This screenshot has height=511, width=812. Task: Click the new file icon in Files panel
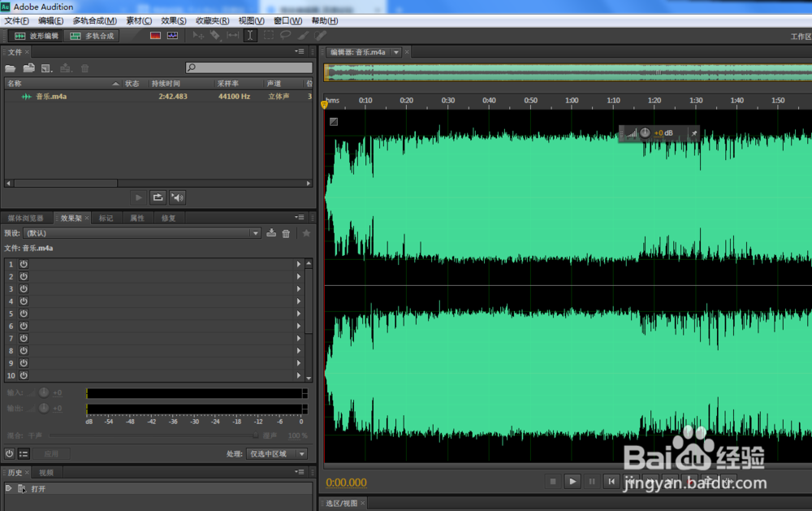[46, 68]
